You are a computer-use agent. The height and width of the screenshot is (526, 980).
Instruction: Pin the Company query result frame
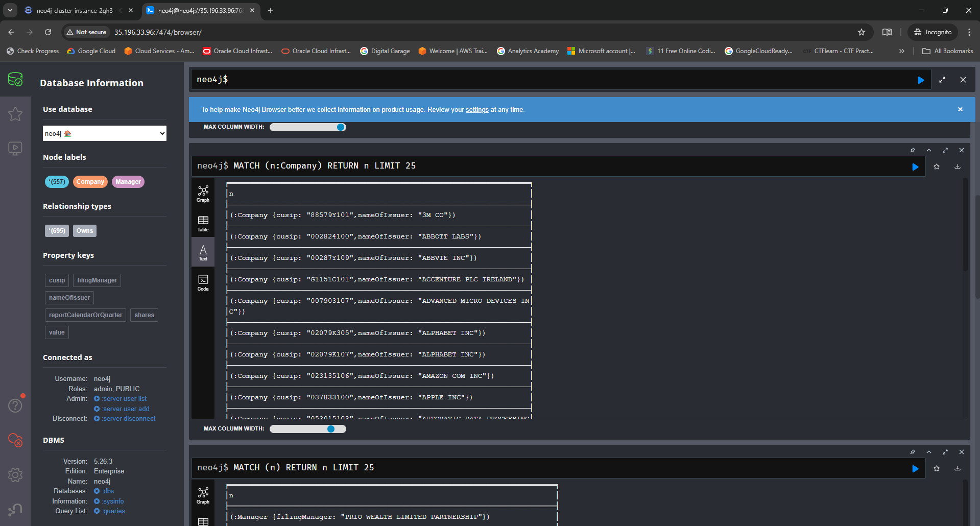[913, 150]
